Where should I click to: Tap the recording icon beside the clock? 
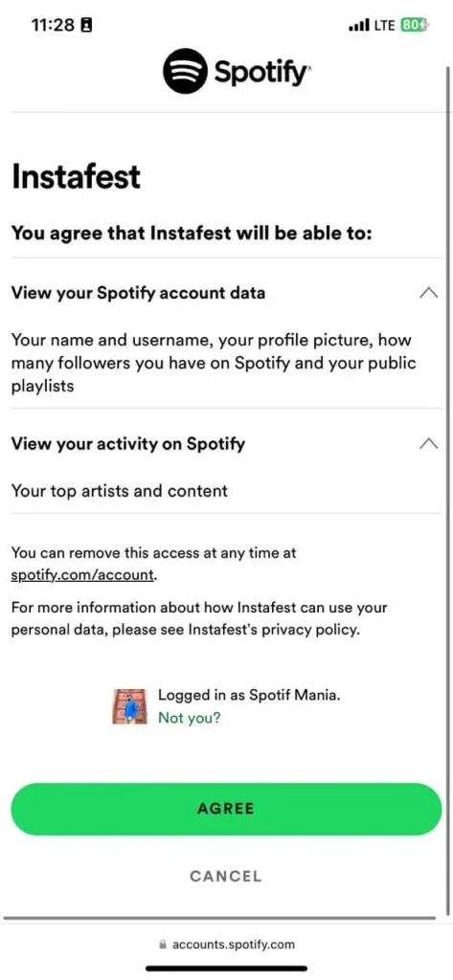coord(86,26)
